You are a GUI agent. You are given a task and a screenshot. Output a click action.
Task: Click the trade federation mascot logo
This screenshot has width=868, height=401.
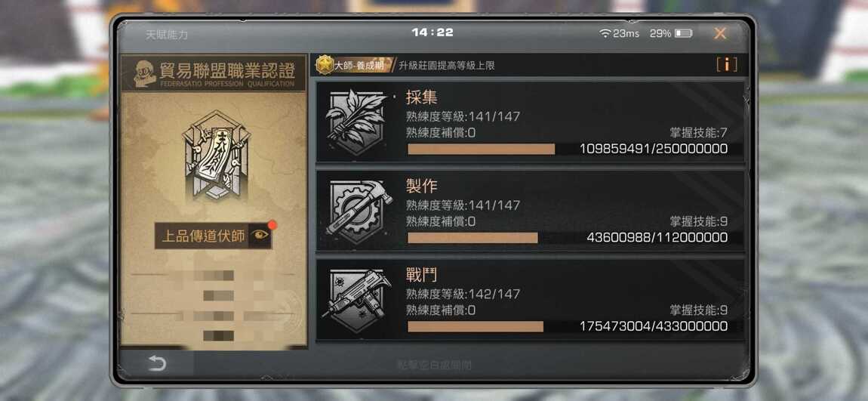144,73
